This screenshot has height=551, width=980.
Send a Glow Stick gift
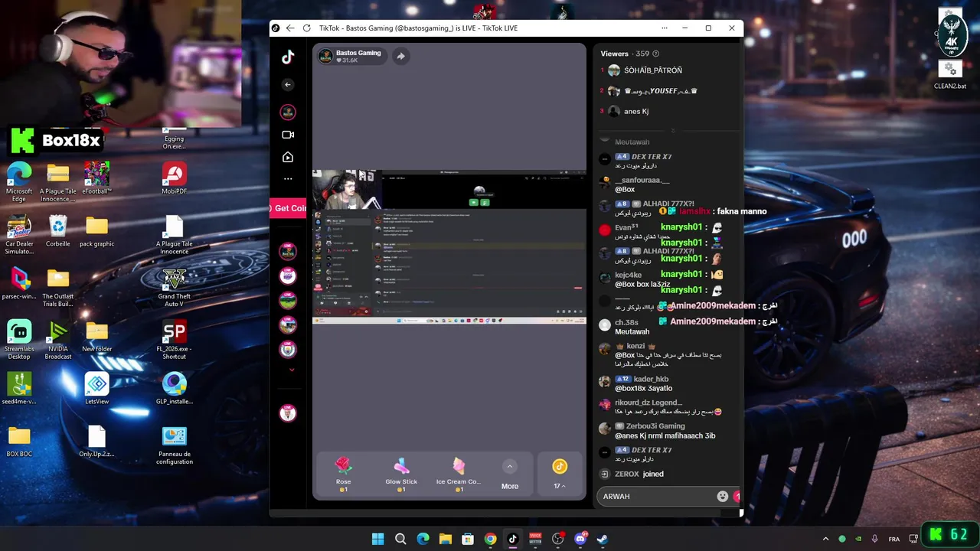click(401, 474)
